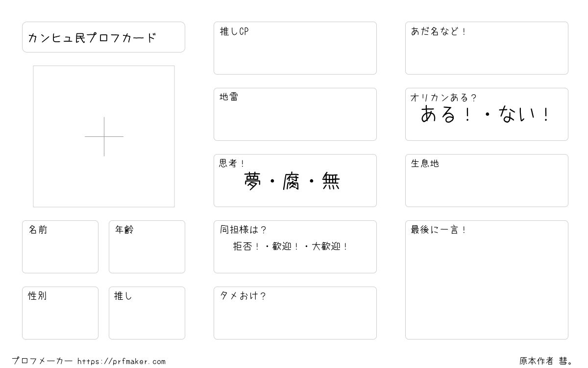Click inside the 地雷 box
Screen dimensions: 588x368
point(295,114)
